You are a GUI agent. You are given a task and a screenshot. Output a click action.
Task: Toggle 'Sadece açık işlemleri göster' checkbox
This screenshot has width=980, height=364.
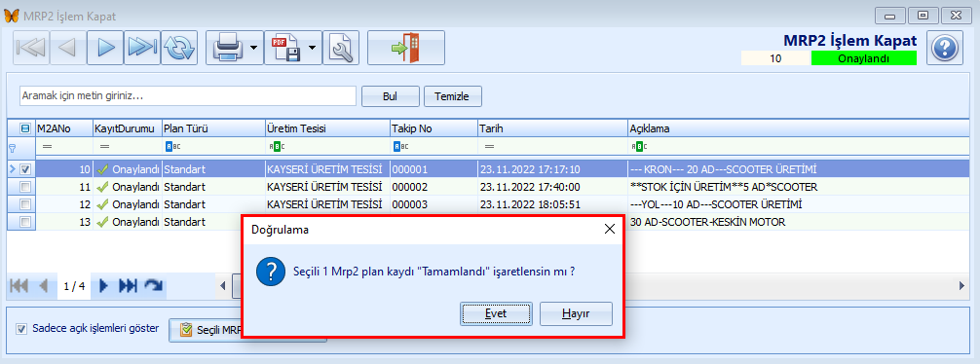click(21, 328)
